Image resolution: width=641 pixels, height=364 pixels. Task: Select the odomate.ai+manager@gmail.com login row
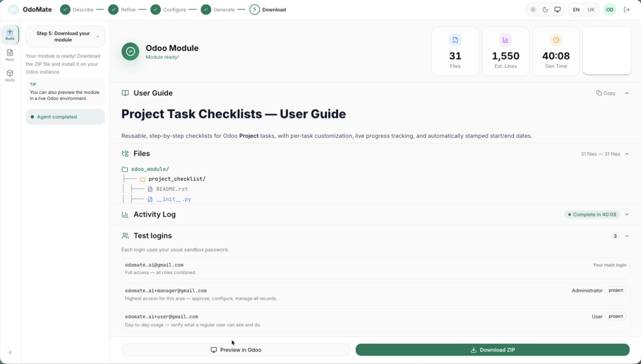376,294
